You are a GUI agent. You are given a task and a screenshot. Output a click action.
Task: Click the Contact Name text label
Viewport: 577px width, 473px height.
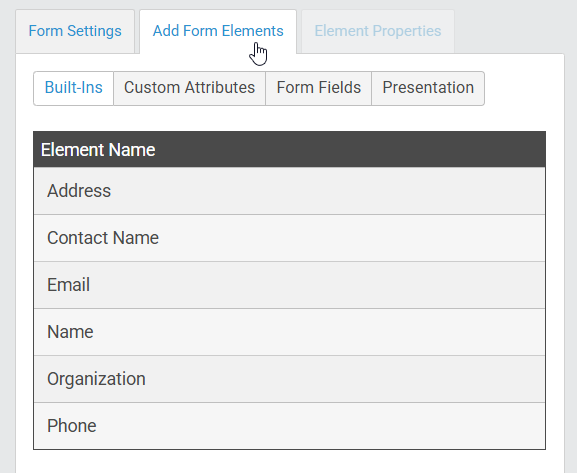[103, 238]
